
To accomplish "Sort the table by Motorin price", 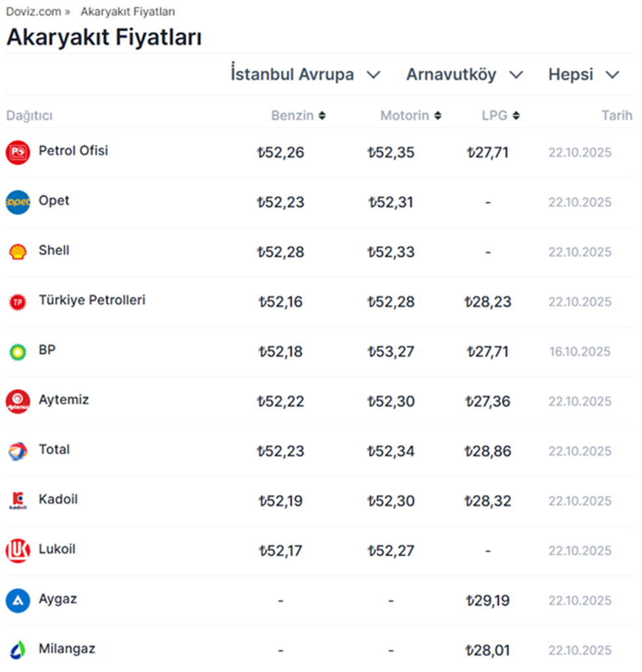I will 410,116.
